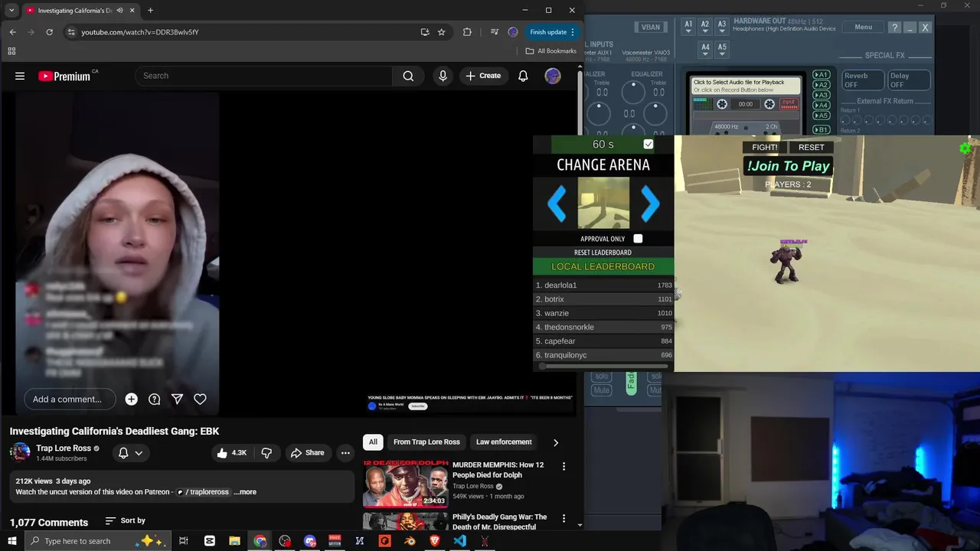The width and height of the screenshot is (980, 551).
Task: Open A4 hardware output device dropdown
Action: click(705, 50)
